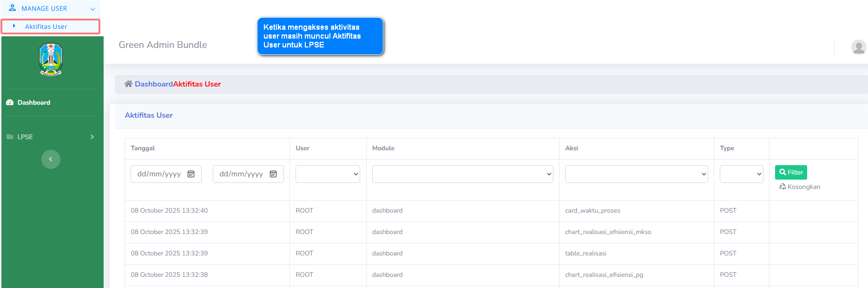Open the second date calendar picker icon
This screenshot has width=868, height=288.
pos(273,174)
